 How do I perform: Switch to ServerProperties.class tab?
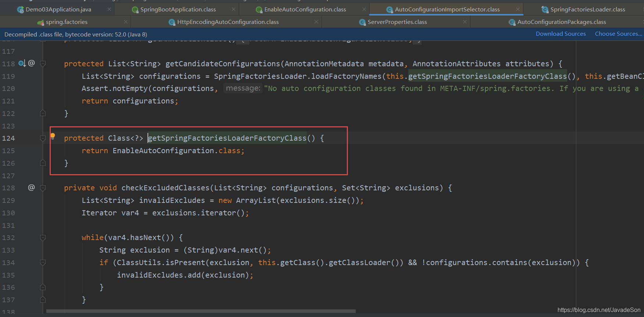pyautogui.click(x=397, y=22)
